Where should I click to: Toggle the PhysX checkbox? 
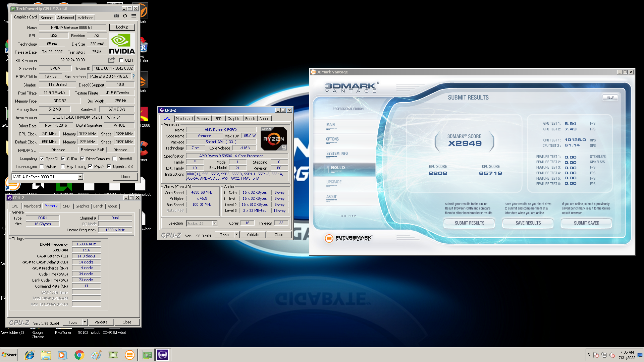point(90,167)
